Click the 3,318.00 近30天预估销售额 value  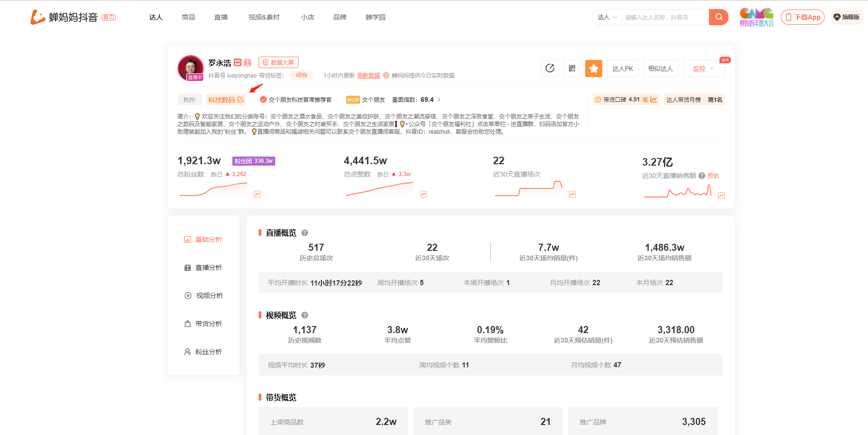tap(676, 330)
